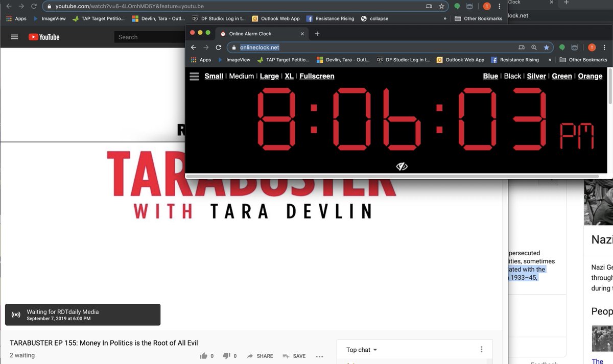Open the Top chat dropdown
Viewport: 613px width, 364px height.
[x=362, y=350]
